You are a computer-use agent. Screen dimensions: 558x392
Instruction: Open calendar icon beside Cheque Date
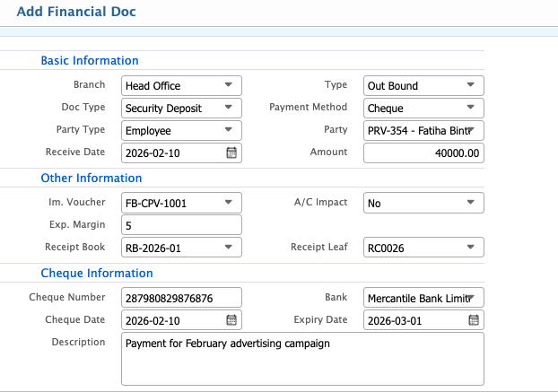click(x=231, y=320)
